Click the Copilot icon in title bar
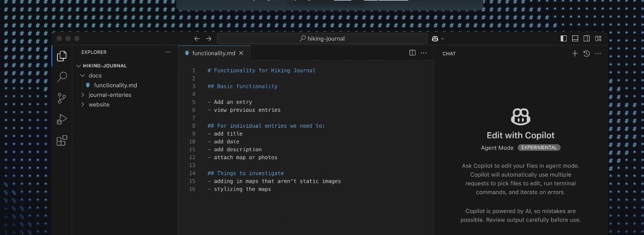644x235 pixels. pyautogui.click(x=435, y=38)
